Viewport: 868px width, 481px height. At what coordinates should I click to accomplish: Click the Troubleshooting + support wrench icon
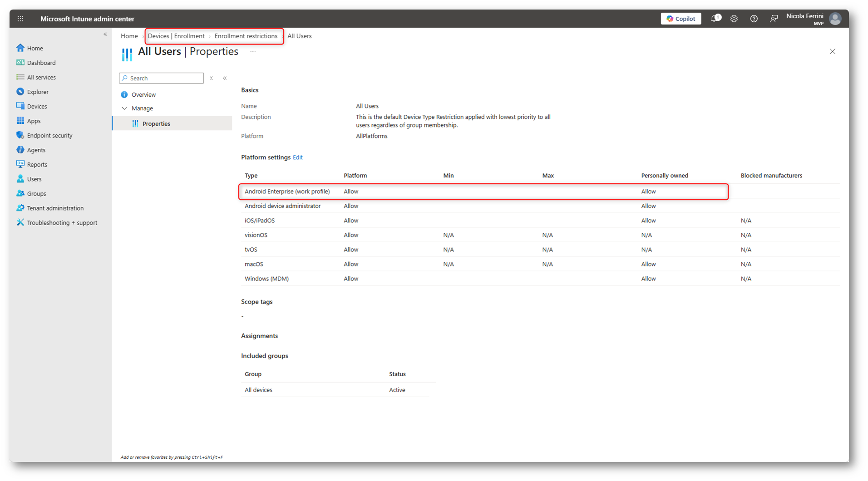click(20, 222)
